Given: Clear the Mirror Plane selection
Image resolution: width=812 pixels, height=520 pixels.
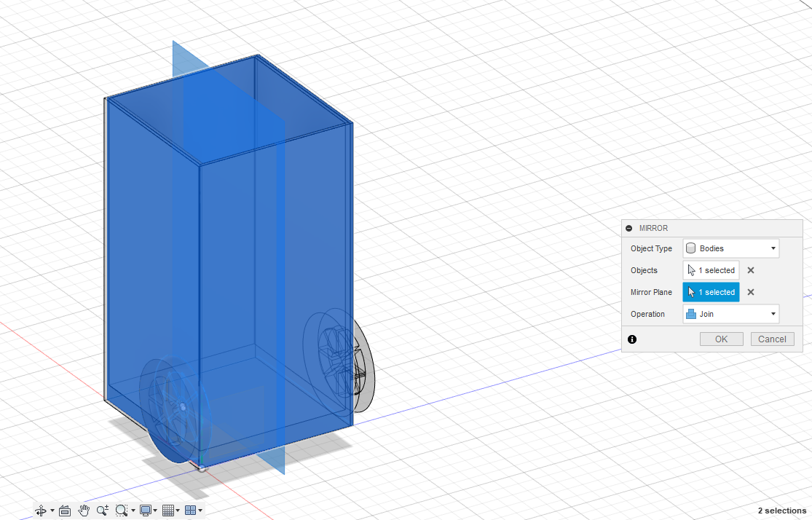Looking at the screenshot, I should [x=751, y=292].
